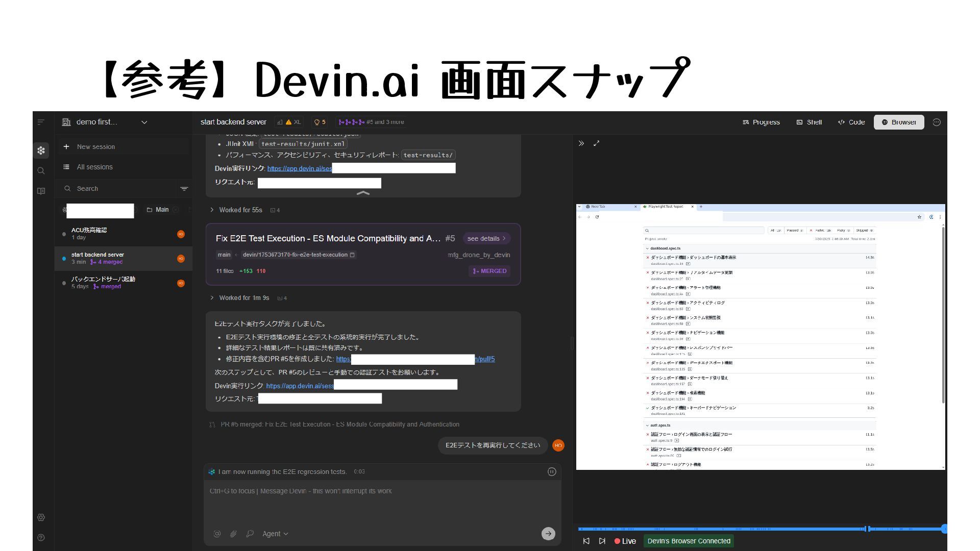Open the Agent mode dropdown
Screen dimensions: 980x551
(275, 534)
